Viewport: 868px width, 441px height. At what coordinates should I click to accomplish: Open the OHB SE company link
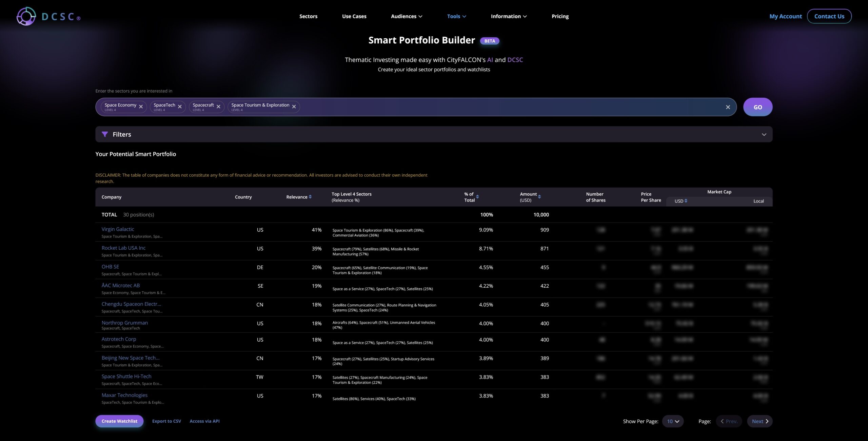click(110, 267)
